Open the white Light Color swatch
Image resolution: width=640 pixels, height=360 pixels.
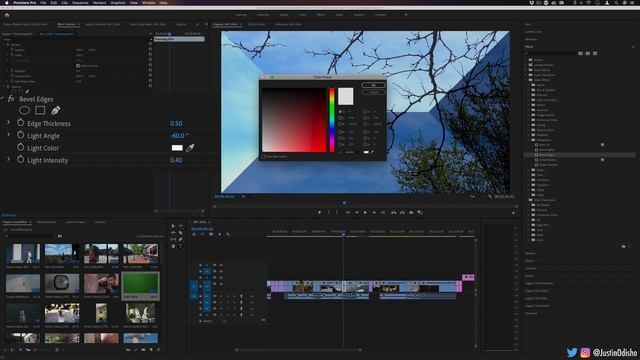[177, 148]
